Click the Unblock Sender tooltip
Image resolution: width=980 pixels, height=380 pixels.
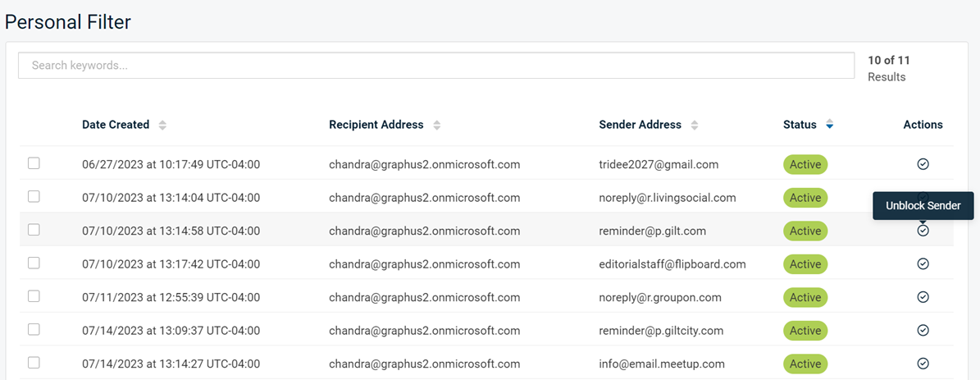click(923, 206)
